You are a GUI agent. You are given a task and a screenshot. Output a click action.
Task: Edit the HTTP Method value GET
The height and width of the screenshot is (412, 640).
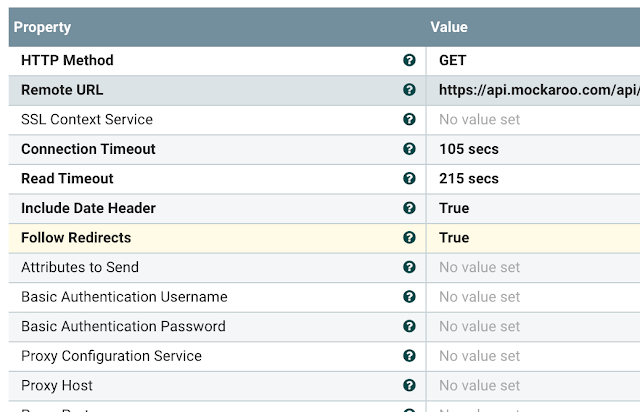[453, 60]
